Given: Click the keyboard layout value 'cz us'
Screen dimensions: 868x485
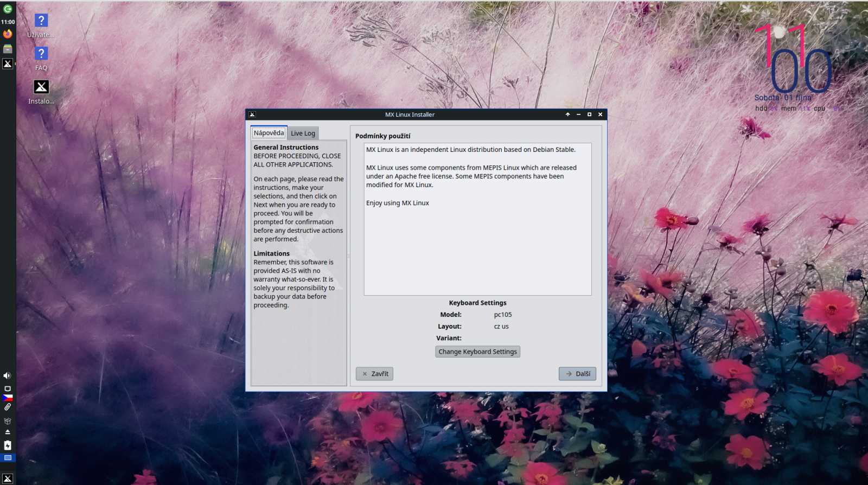Looking at the screenshot, I should click(501, 327).
